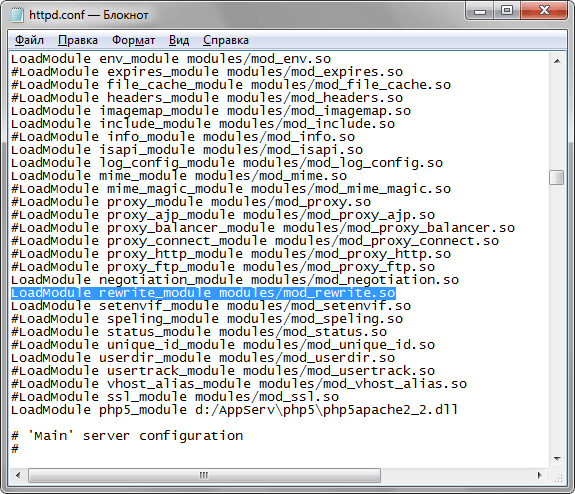Click the file_cache_module line
This screenshot has height=494, width=575.
coord(231,85)
